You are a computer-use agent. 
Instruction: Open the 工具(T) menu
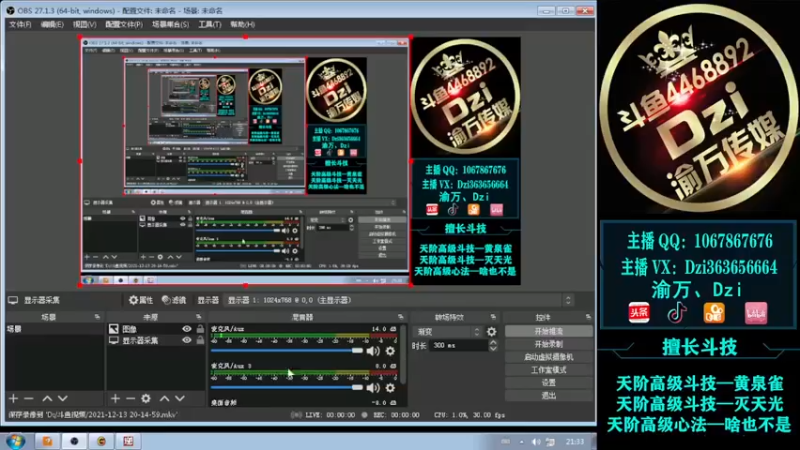point(210,24)
